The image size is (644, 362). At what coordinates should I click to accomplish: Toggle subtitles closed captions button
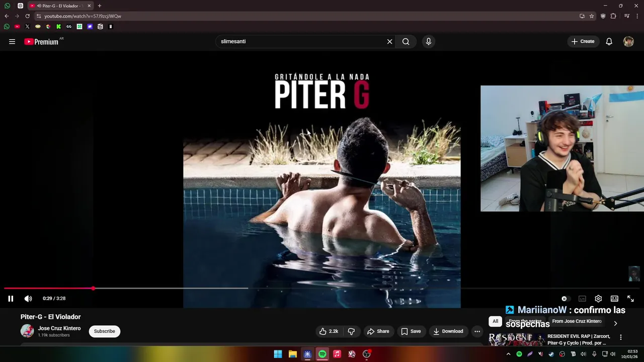point(582,299)
